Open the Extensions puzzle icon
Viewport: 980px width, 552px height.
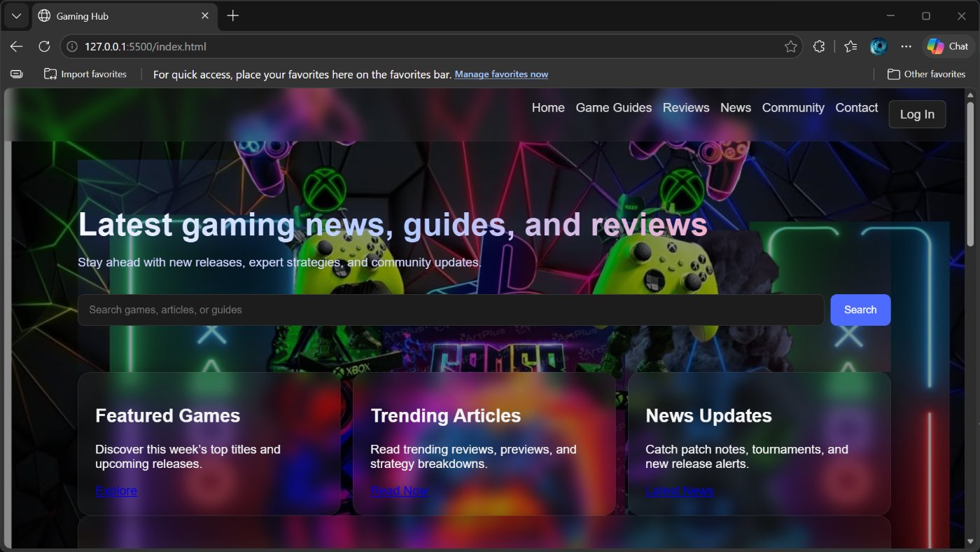[819, 46]
